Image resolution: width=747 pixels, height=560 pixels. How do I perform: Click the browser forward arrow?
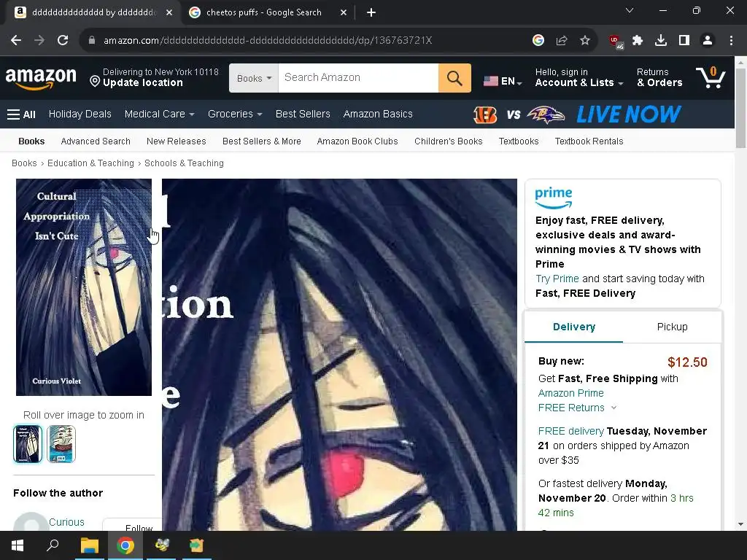pyautogui.click(x=39, y=41)
